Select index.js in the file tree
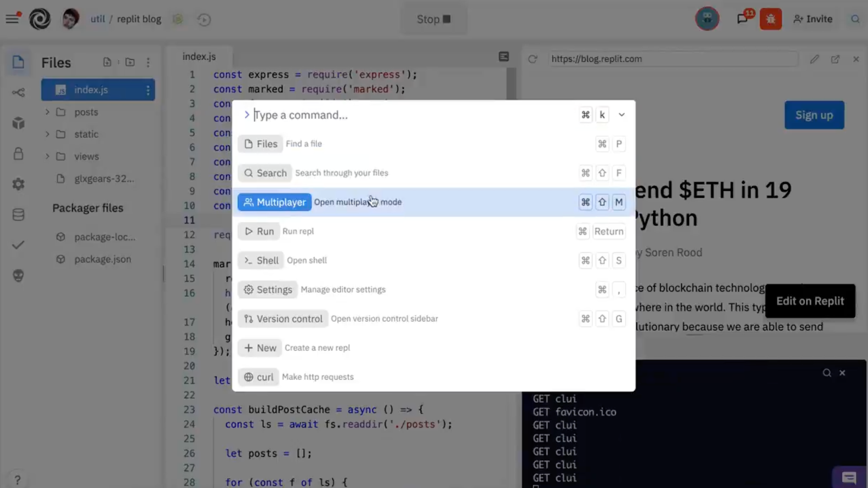Screen dimensions: 868x488 click(98, 90)
